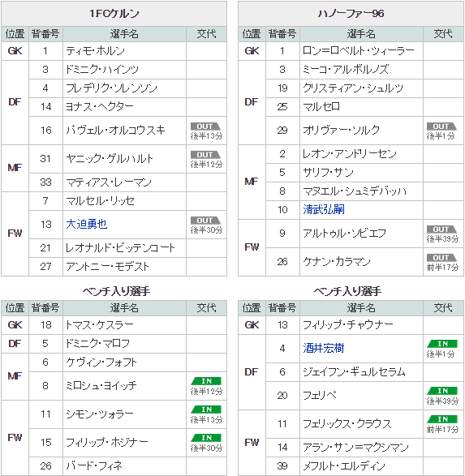Select the 1FCケルン team header
465x476 pixels.
[x=114, y=14]
